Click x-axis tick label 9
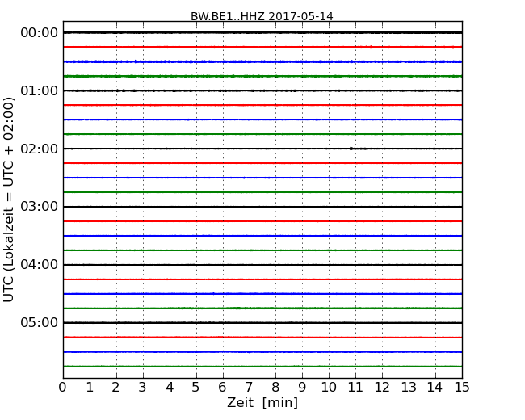The image size is (525, 420). click(302, 388)
